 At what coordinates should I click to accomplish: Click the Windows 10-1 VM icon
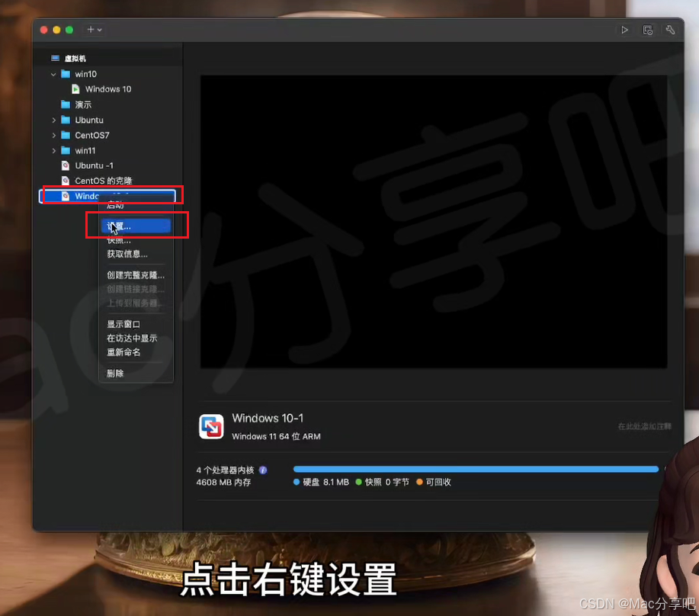211,427
